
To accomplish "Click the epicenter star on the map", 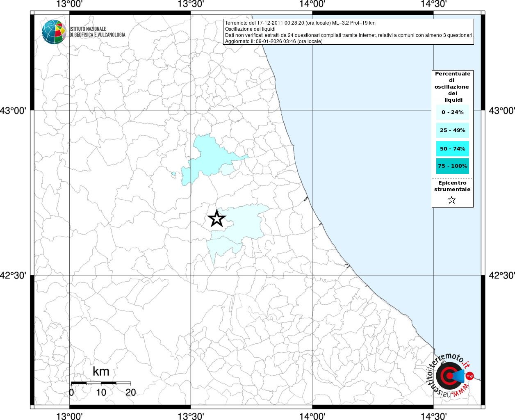I will point(217,218).
